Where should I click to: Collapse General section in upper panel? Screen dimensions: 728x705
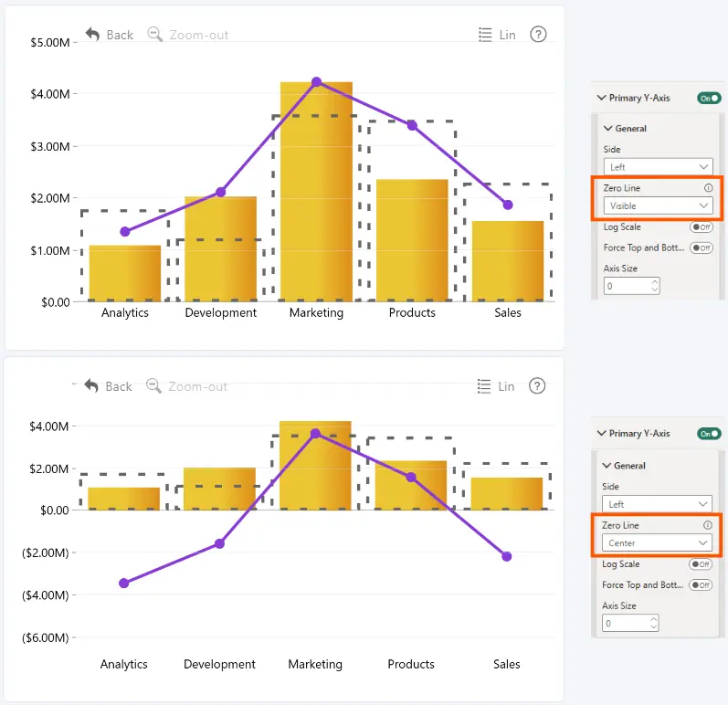608,128
